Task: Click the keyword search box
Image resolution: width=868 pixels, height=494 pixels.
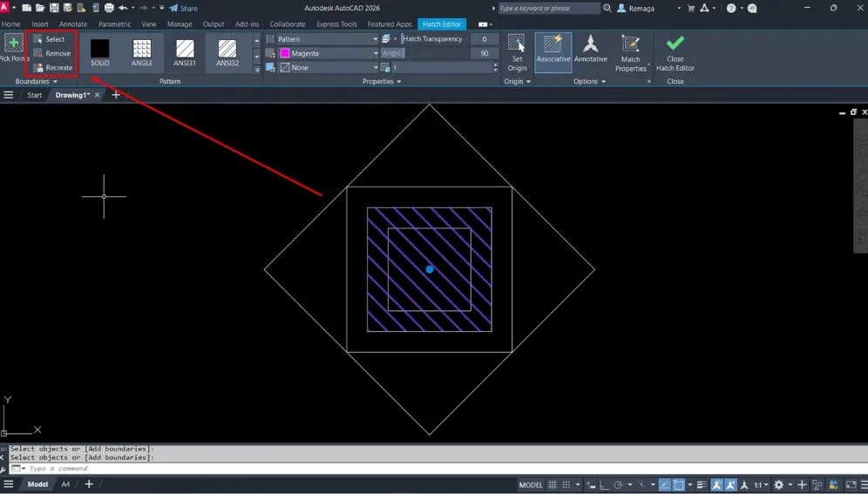Action: (x=548, y=9)
